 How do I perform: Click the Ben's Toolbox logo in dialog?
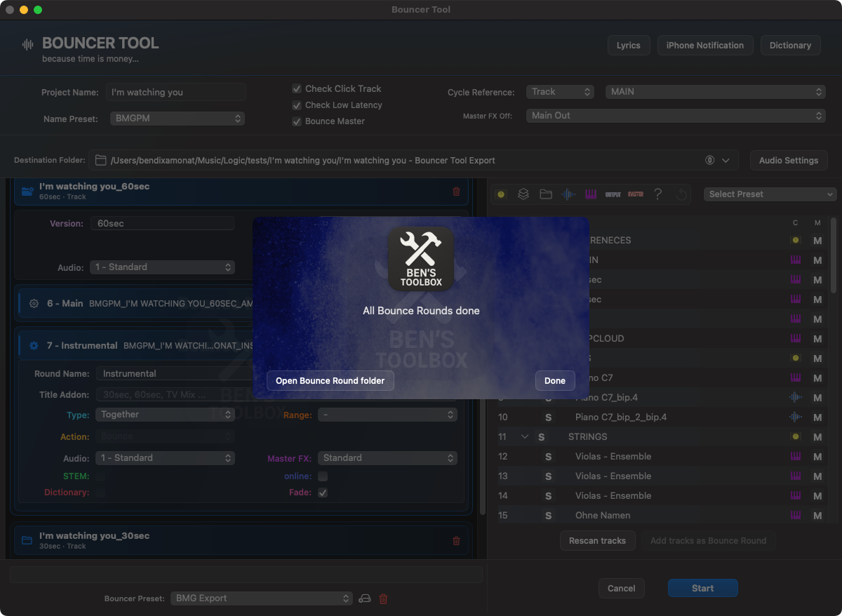[421, 259]
